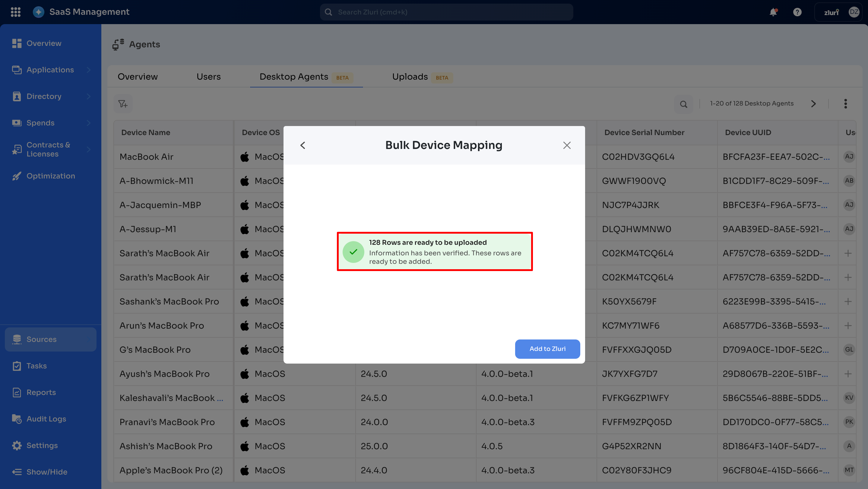Go to next page of Desktop Agents

coord(813,104)
